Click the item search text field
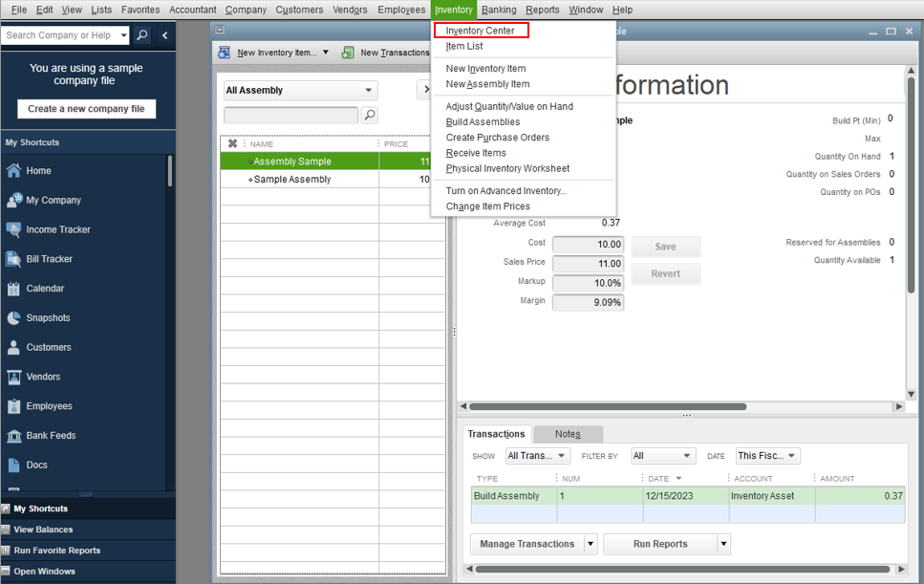924x584 pixels. pyautogui.click(x=291, y=115)
